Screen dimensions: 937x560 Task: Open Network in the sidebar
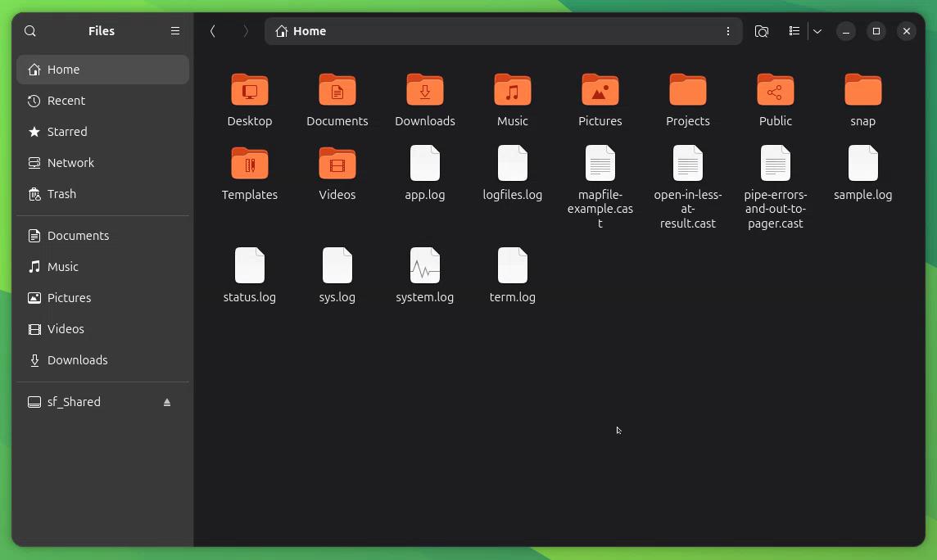[x=102, y=162]
